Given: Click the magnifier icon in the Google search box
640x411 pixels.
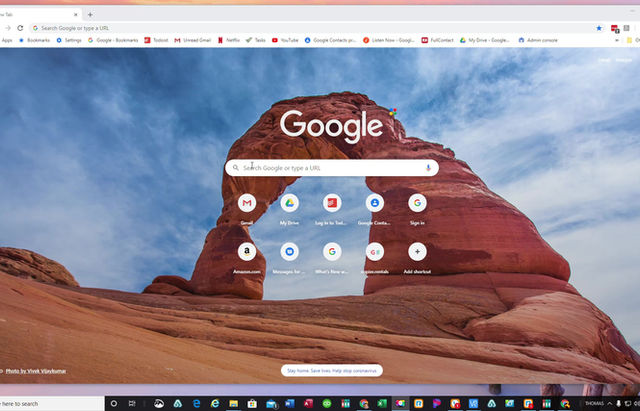Looking at the screenshot, I should (236, 168).
